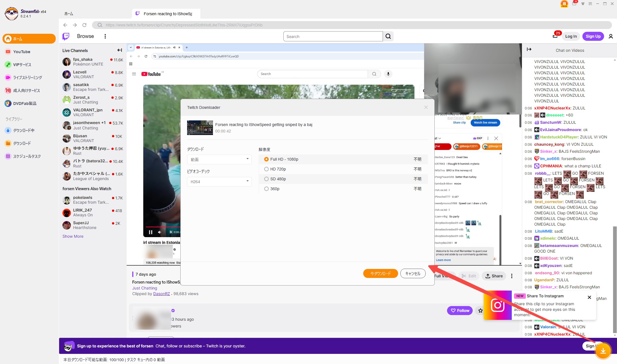617x364 pixels.
Task: Go back with the browser back arrow
Action: click(65, 25)
